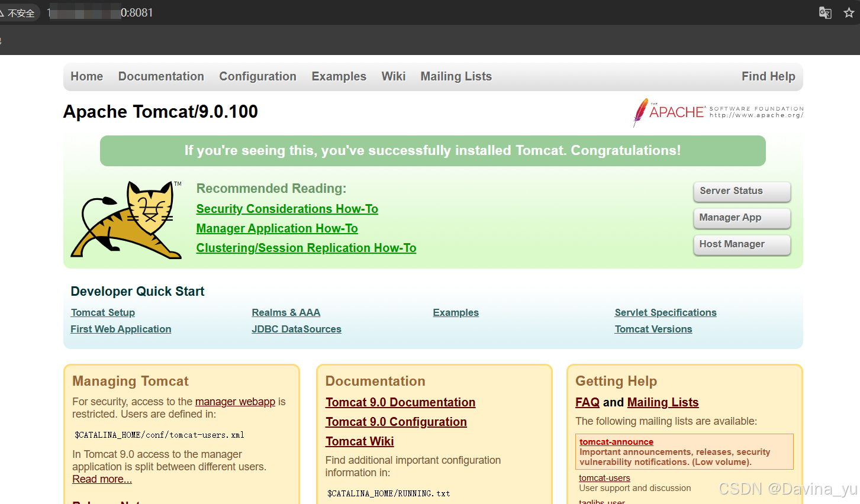
Task: Click the $CATALINA_HOME/RUNNING.txt path text
Action: pos(388,493)
